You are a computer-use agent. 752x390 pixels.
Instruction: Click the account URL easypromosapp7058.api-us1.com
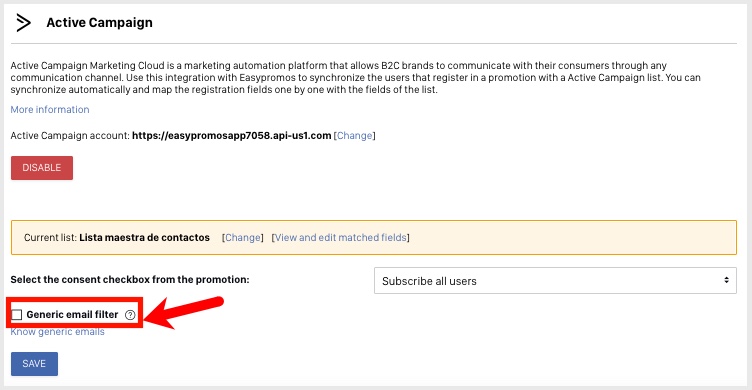(232, 136)
